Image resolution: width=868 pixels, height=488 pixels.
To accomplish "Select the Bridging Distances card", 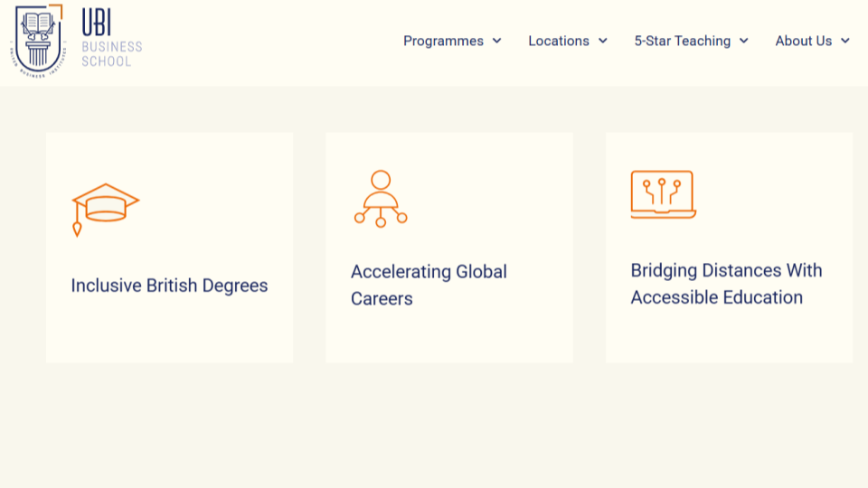I will (x=729, y=248).
